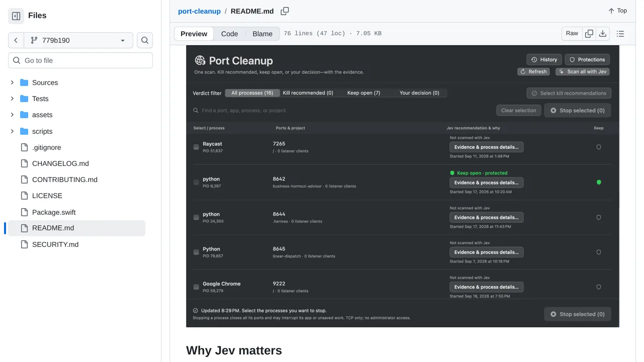Switch to the Code tab
This screenshot has width=644, height=362.
pyautogui.click(x=229, y=34)
